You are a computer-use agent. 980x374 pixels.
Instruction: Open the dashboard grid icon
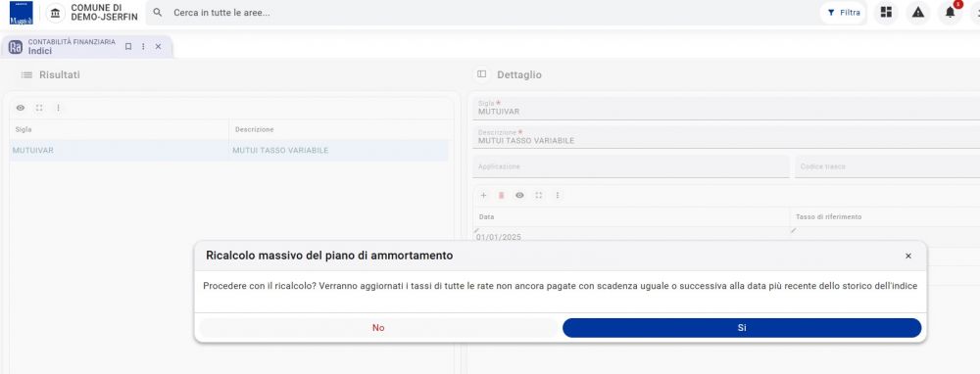[x=886, y=13]
